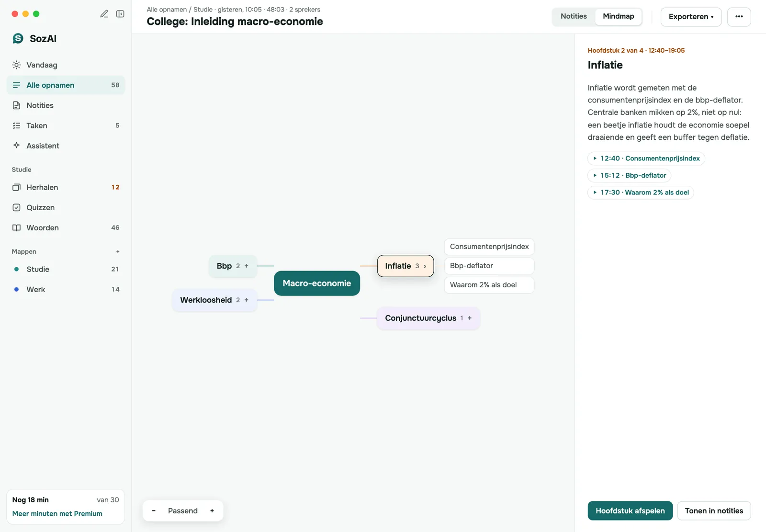Collapse the Inflatie node chevron
Viewport: 766px width, 532px height.
[425, 266]
